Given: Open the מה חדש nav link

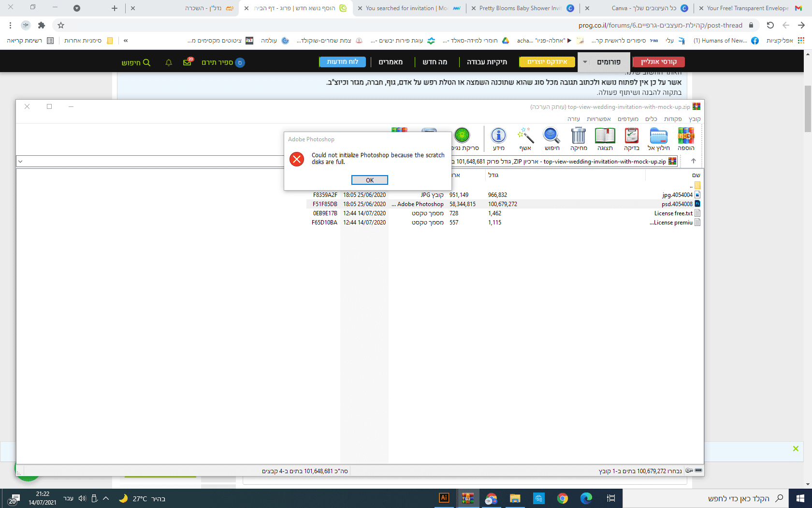Looking at the screenshot, I should [x=435, y=62].
